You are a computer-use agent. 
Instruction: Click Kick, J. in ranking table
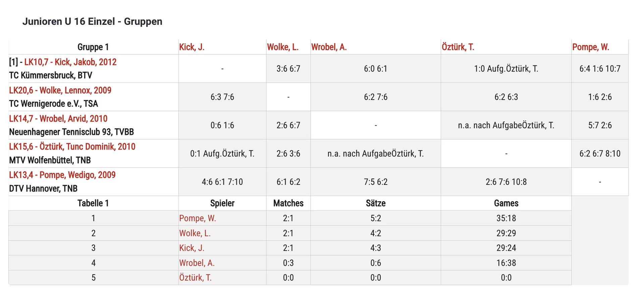(192, 248)
